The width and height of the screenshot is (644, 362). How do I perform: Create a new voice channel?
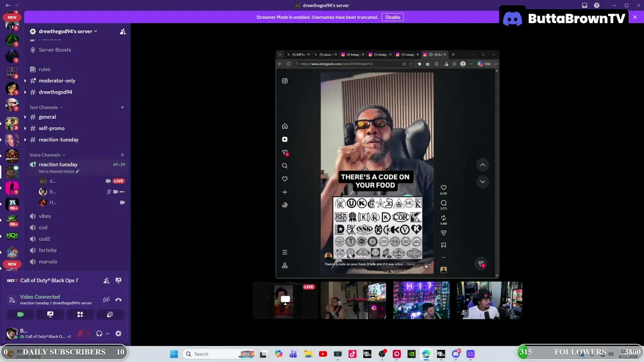(122, 155)
